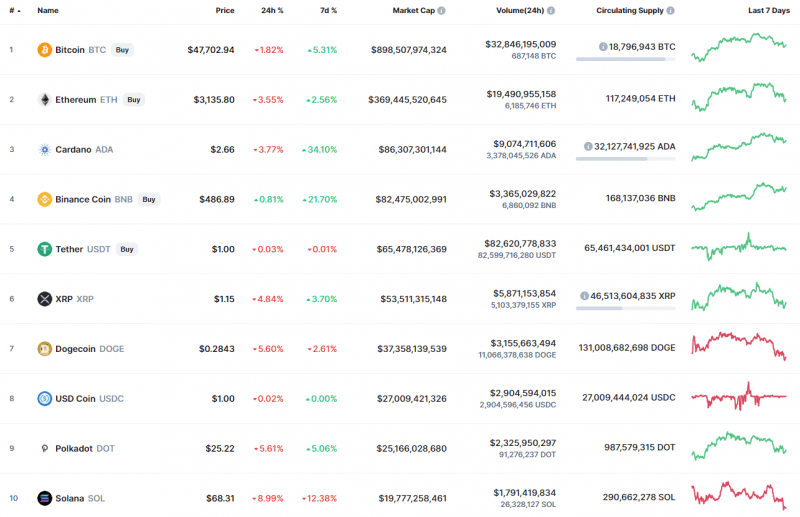Click the Bitcoin logo icon

coord(44,49)
